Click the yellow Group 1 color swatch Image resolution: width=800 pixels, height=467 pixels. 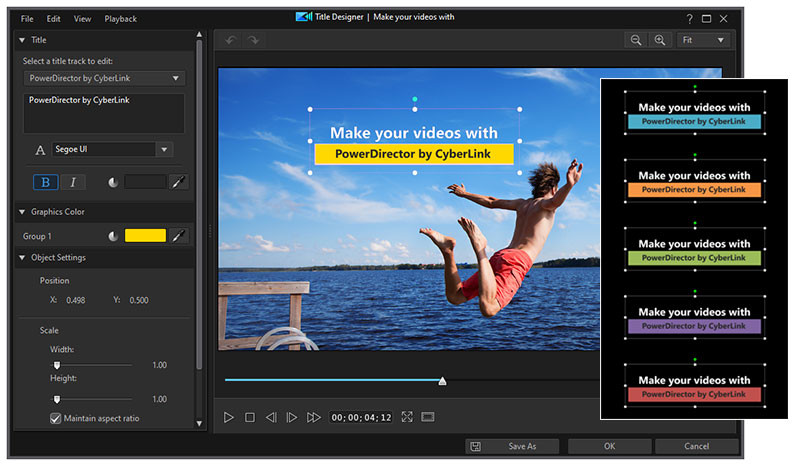145,236
